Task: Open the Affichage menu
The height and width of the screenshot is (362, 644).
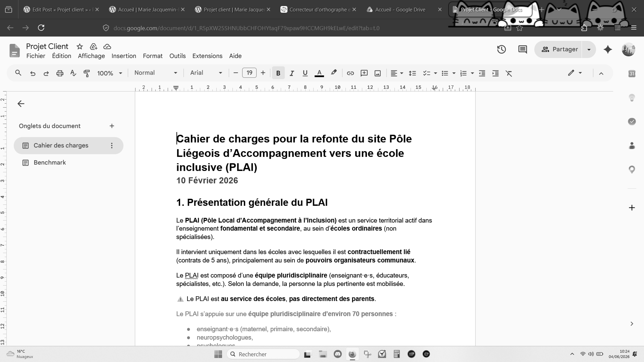Action: pos(91,56)
